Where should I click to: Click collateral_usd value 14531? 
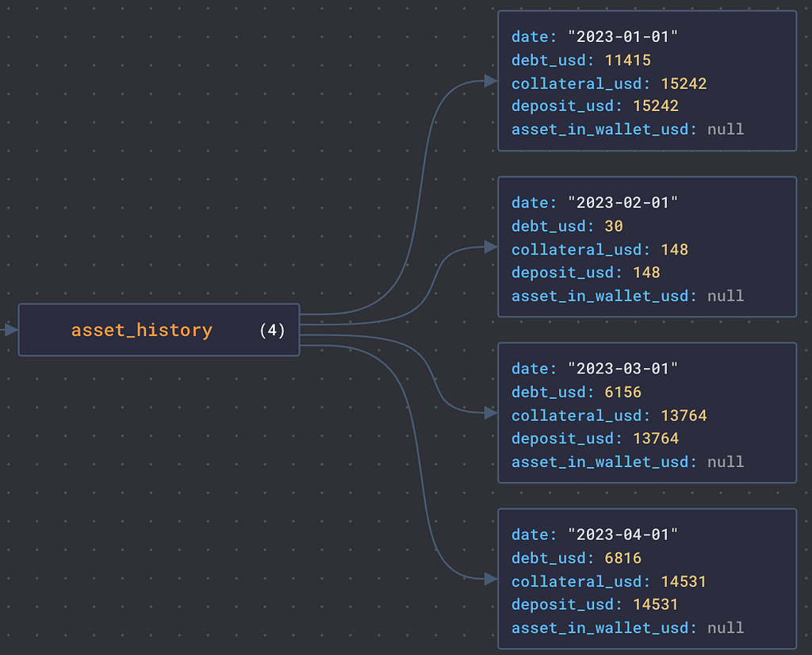(x=684, y=581)
